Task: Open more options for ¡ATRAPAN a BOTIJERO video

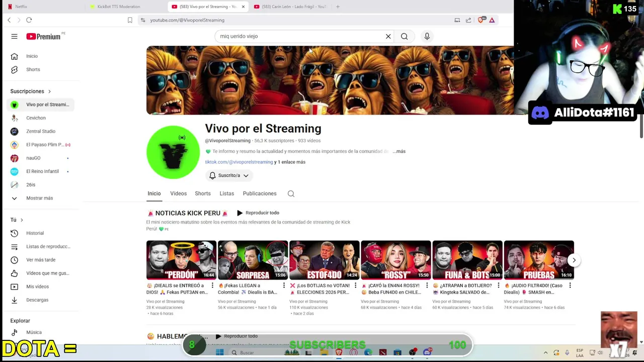Action: pos(498,286)
